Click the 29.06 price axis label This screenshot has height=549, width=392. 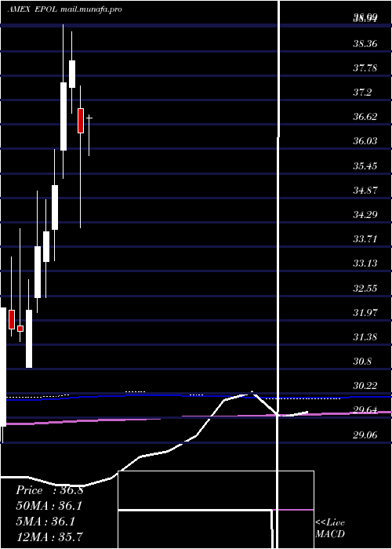click(365, 434)
